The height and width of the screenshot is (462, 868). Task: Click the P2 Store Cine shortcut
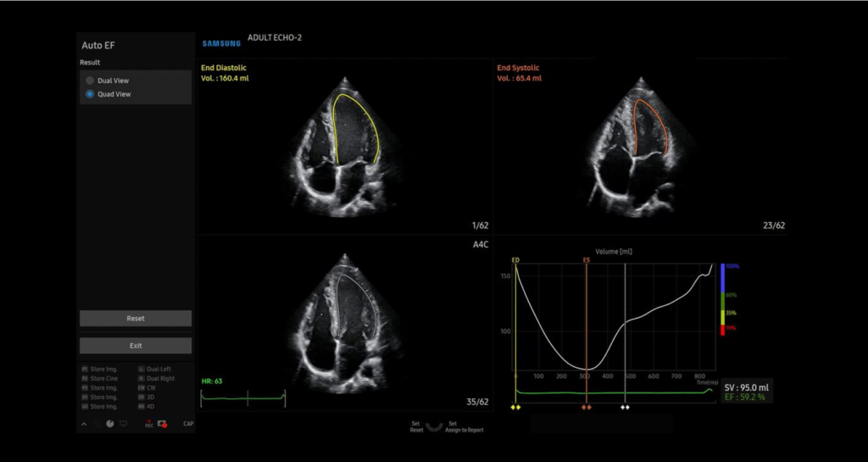pyautogui.click(x=100, y=378)
